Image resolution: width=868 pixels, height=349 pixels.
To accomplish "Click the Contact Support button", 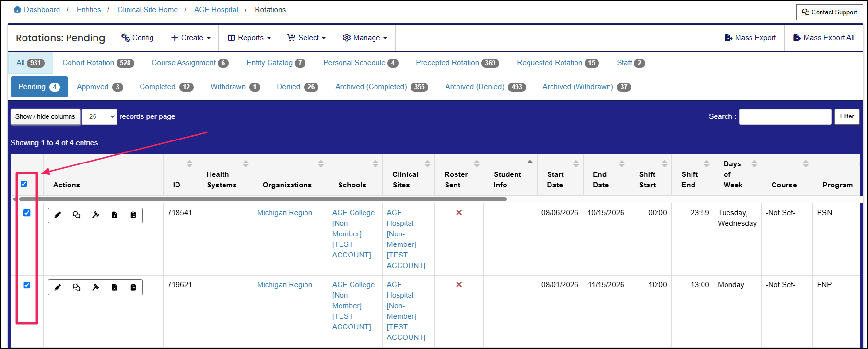I will [830, 12].
